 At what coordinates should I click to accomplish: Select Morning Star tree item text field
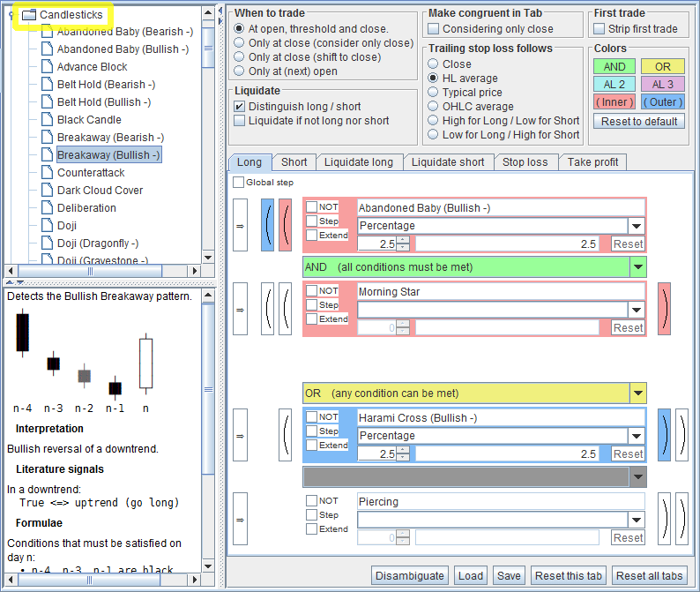(x=502, y=291)
